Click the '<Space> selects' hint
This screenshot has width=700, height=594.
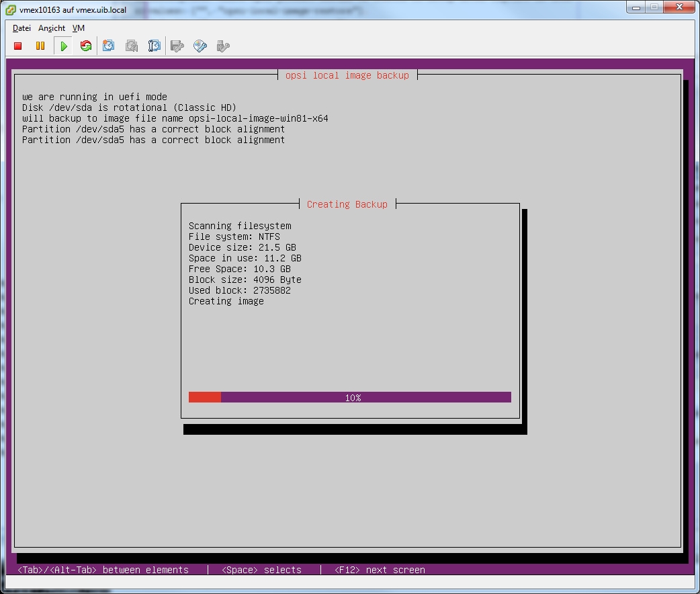(261, 570)
